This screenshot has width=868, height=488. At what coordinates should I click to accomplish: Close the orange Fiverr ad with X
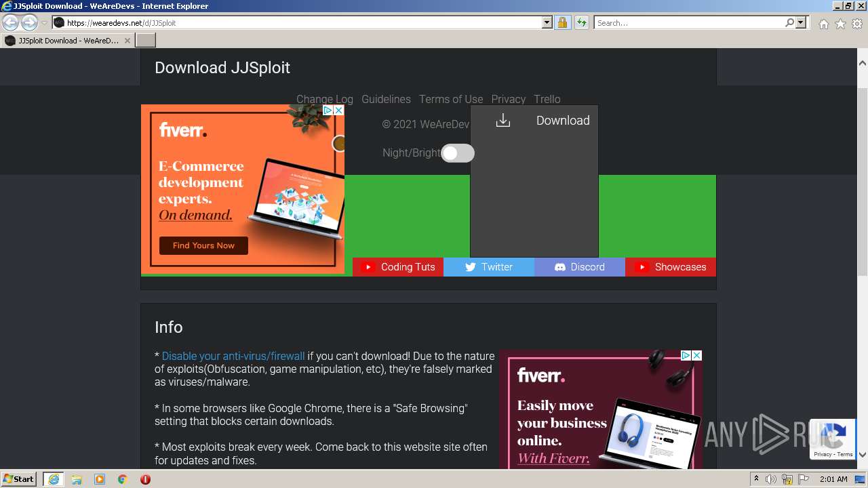(x=339, y=110)
